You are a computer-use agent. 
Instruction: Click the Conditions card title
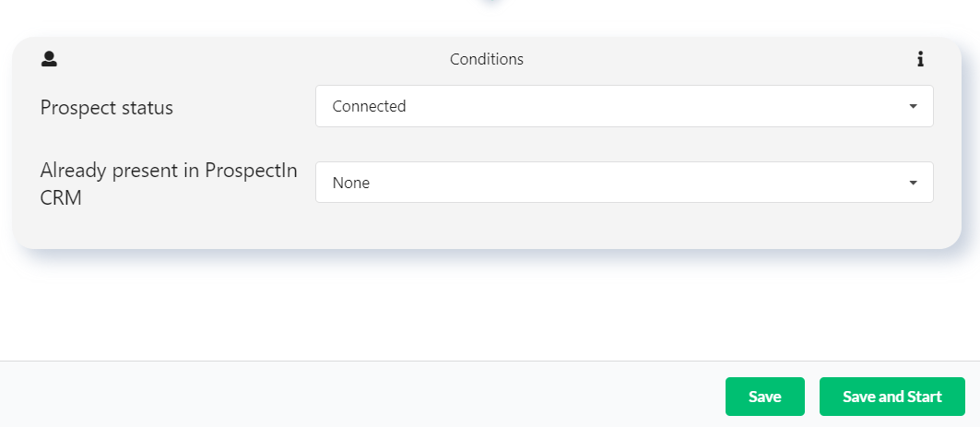click(x=487, y=59)
